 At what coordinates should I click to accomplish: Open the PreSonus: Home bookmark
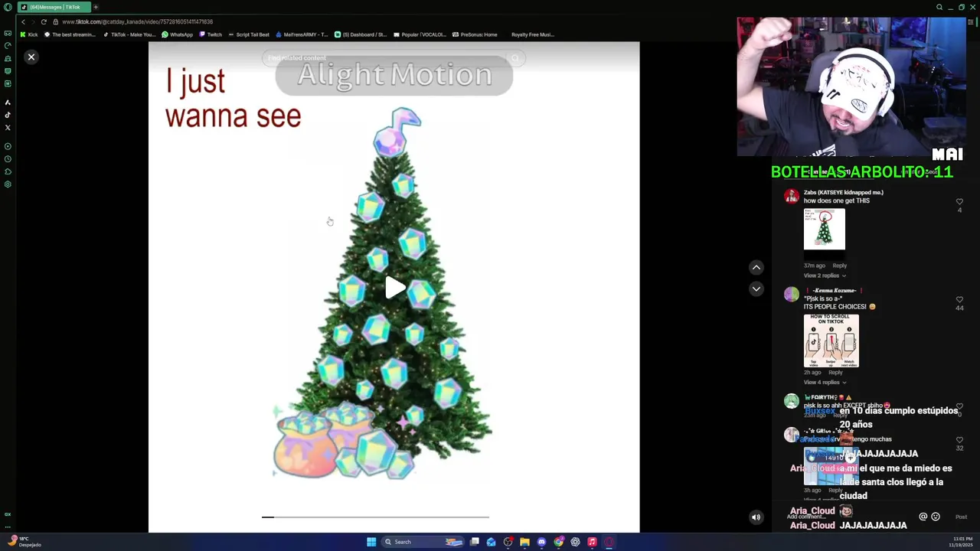pos(475,34)
